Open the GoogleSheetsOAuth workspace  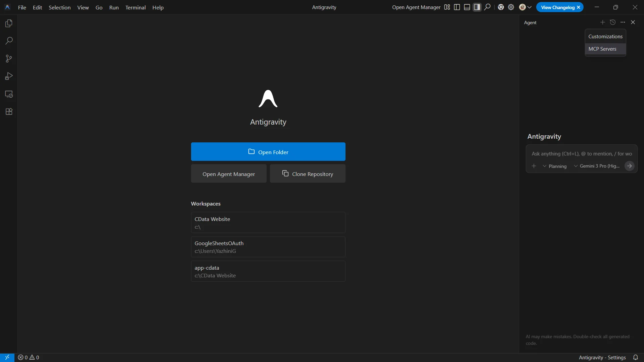pyautogui.click(x=268, y=247)
